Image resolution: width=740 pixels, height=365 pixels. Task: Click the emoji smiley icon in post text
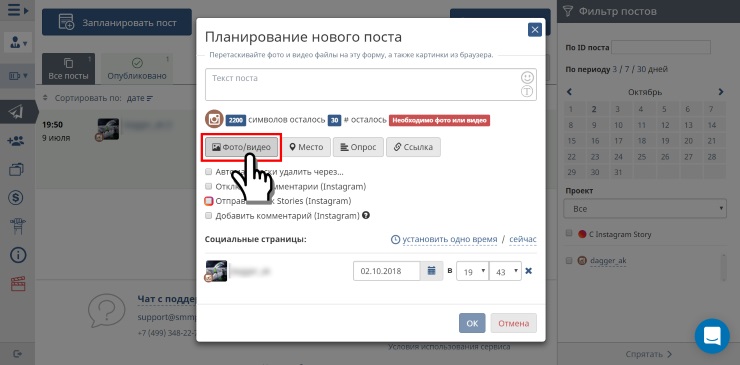click(x=527, y=77)
